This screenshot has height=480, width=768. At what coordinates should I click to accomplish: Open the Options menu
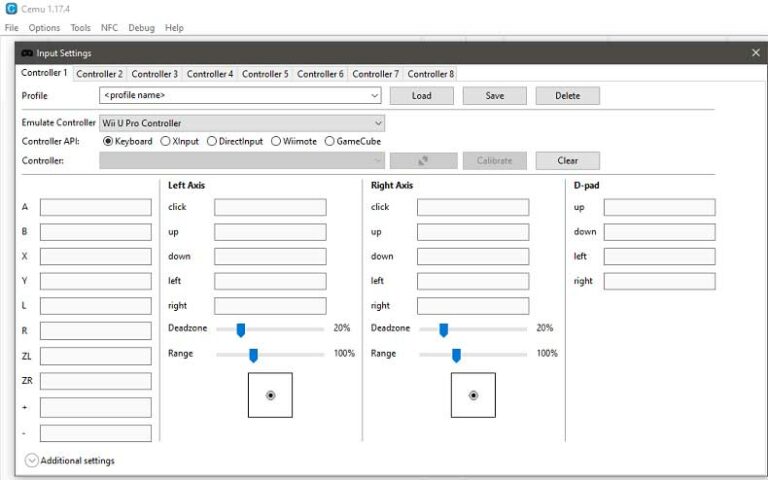click(x=44, y=28)
